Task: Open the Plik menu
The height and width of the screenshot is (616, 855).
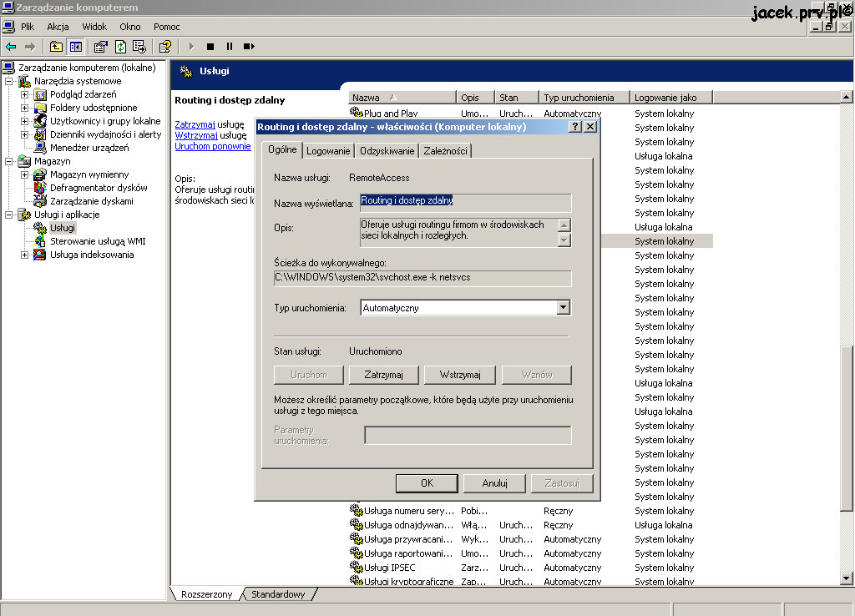Action: click(28, 27)
